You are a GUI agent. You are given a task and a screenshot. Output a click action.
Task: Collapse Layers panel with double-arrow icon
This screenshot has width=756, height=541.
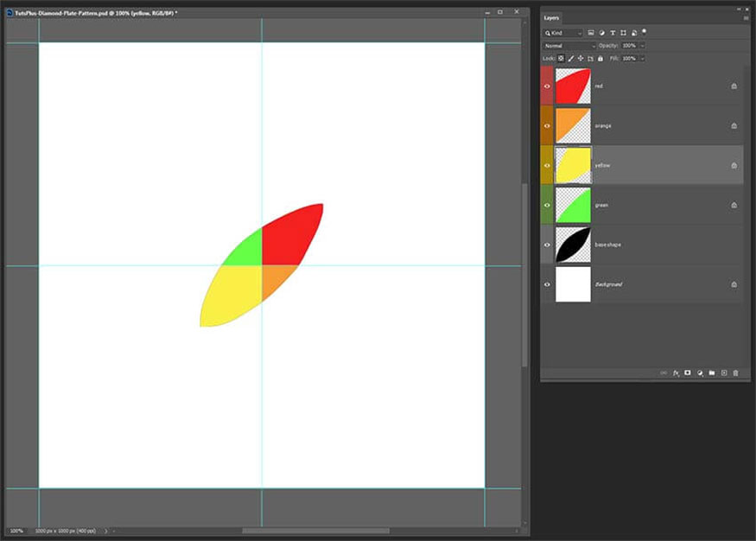pos(739,10)
